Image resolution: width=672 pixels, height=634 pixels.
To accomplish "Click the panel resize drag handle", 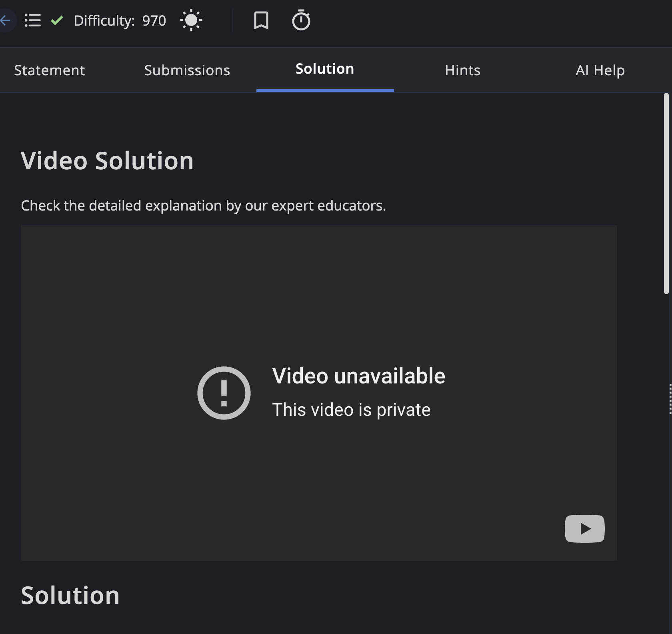I will coord(670,399).
